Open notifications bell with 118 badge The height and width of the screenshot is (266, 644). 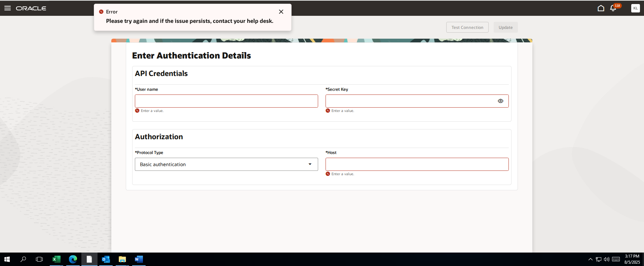pos(613,8)
